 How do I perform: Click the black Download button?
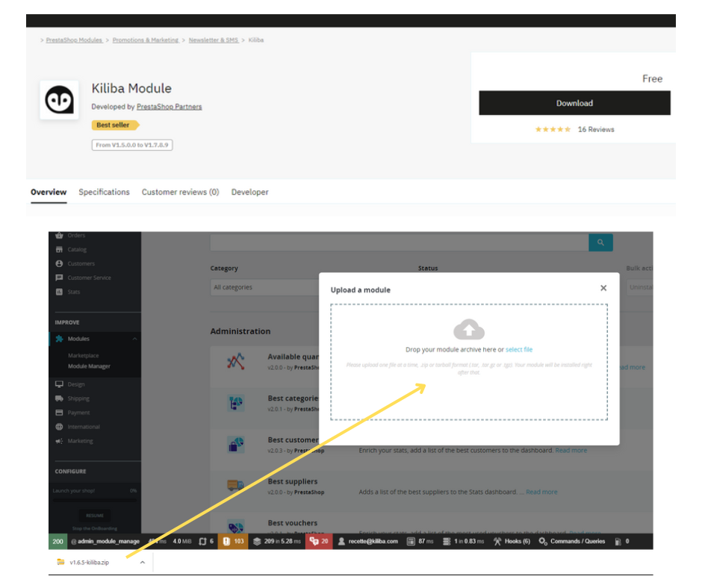coord(574,103)
